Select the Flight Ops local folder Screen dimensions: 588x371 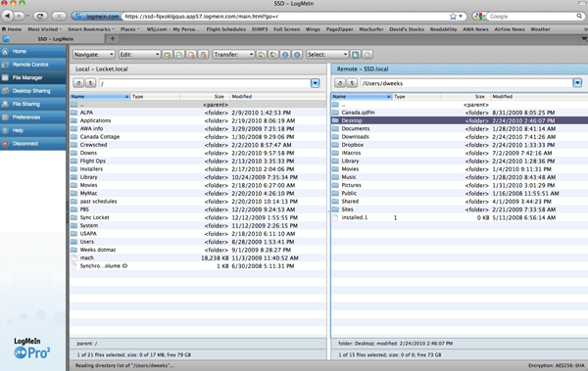[198, 161]
